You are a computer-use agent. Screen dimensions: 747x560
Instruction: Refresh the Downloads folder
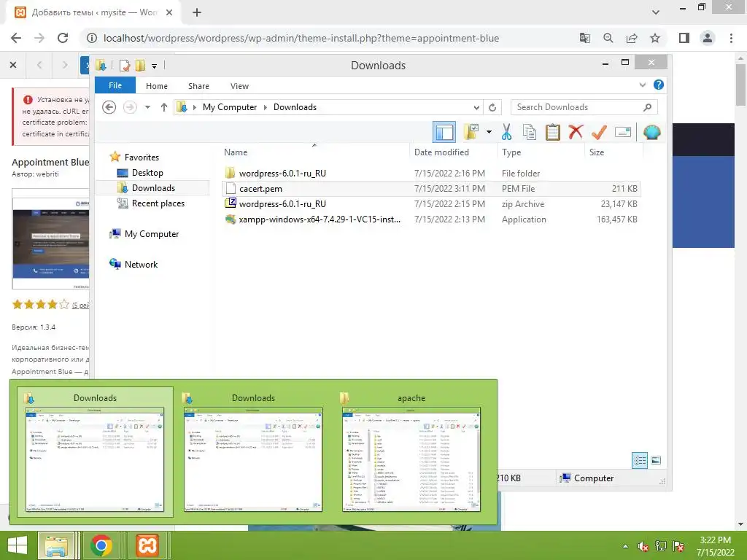(492, 108)
